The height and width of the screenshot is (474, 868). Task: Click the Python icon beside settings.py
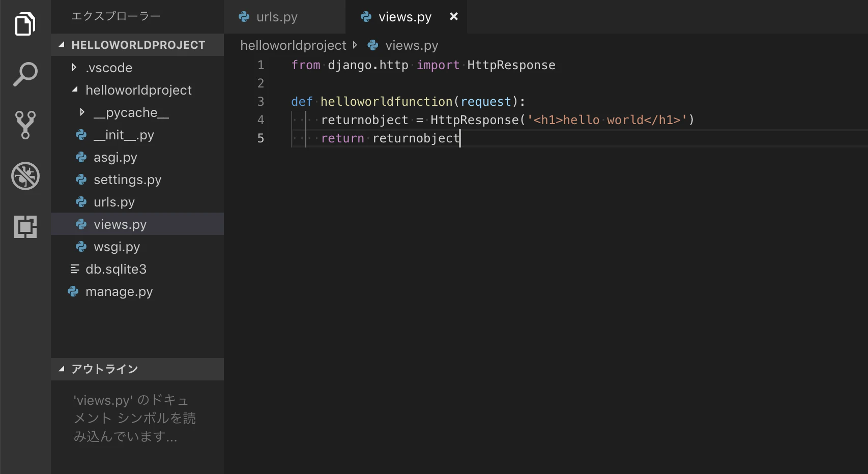click(81, 180)
